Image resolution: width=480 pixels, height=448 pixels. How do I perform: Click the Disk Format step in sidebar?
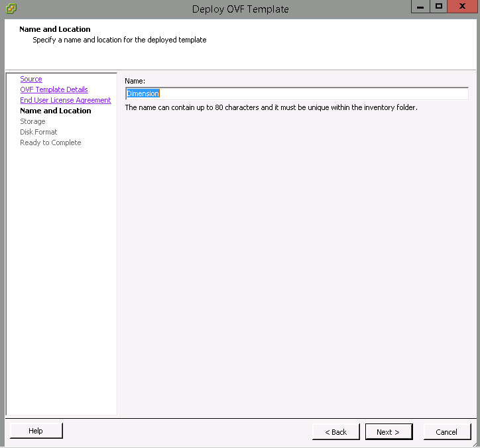point(38,132)
